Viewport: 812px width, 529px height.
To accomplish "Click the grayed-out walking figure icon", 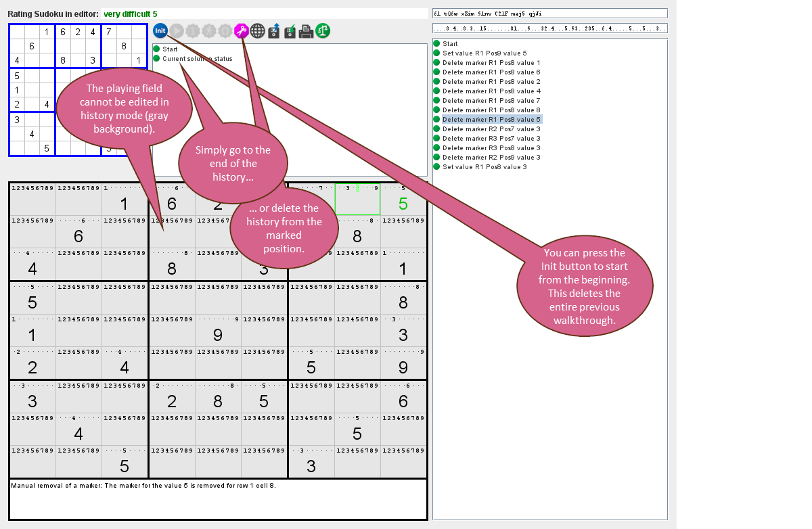I will (209, 30).
